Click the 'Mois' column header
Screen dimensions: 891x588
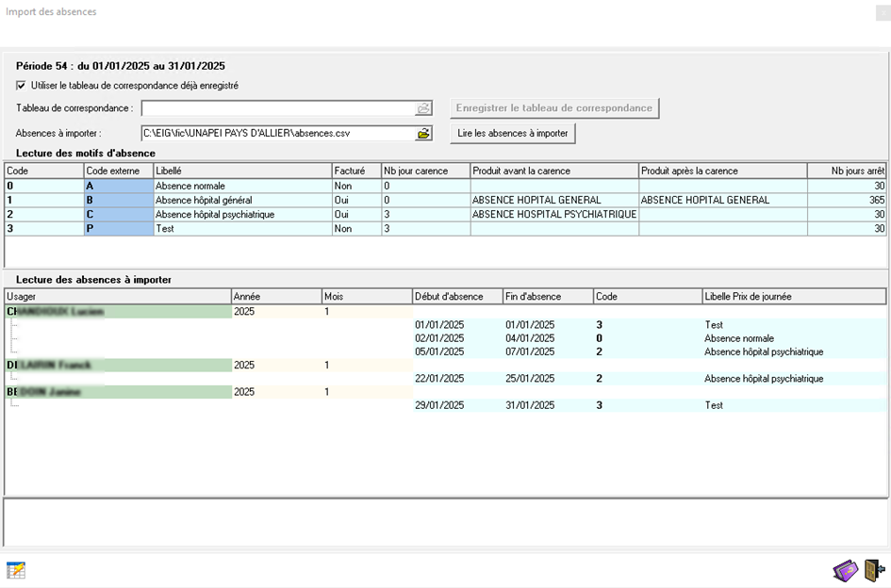point(367,297)
